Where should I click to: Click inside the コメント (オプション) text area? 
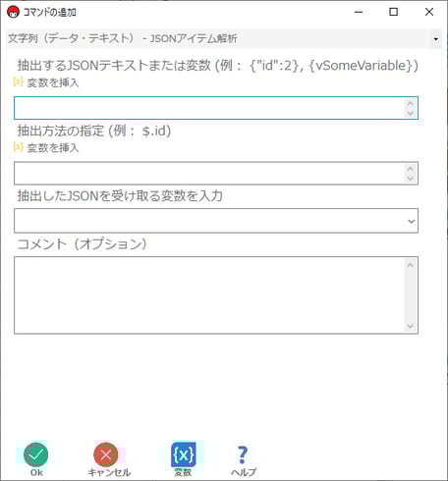209,295
